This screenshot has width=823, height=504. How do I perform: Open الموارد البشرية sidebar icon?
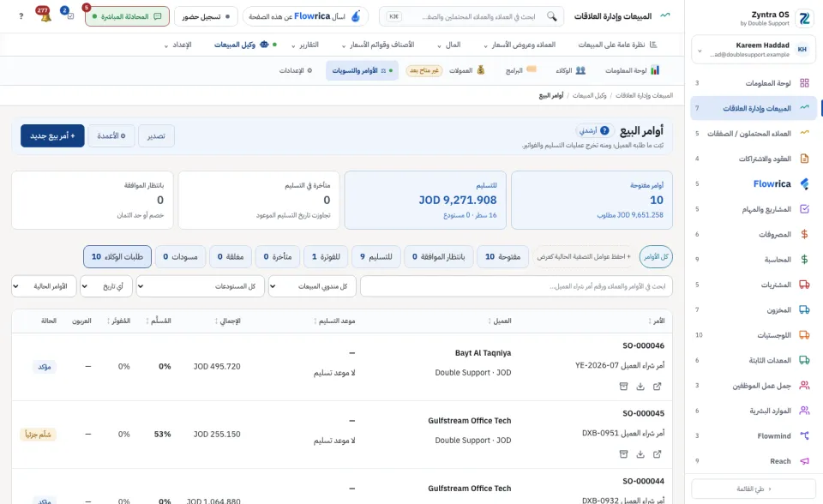point(804,411)
